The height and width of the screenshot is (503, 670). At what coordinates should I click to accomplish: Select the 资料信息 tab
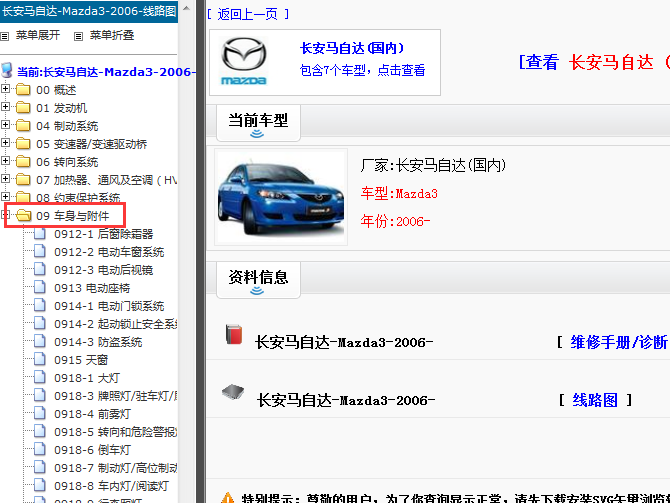click(x=258, y=280)
